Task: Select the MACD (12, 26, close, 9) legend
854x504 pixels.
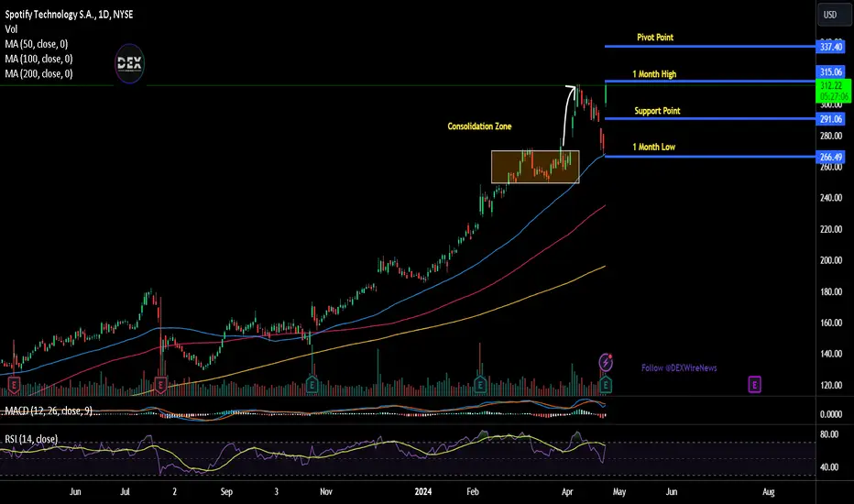Action: coord(48,411)
